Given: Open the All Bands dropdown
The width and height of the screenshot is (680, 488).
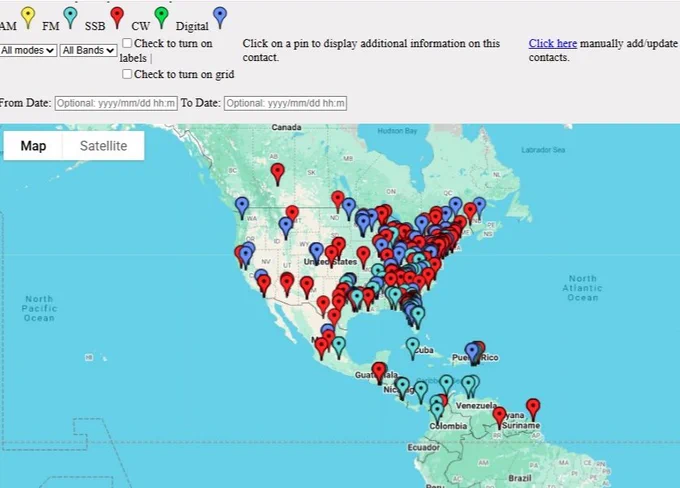Looking at the screenshot, I should click(x=88, y=50).
